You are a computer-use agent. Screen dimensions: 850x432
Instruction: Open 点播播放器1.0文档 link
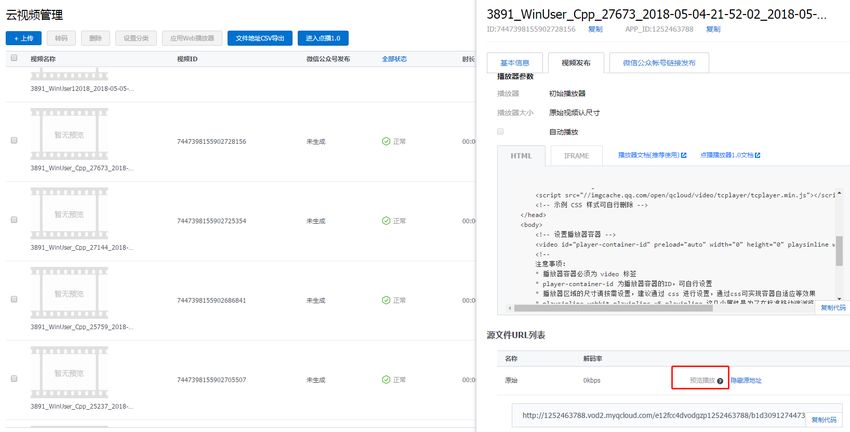(x=726, y=155)
